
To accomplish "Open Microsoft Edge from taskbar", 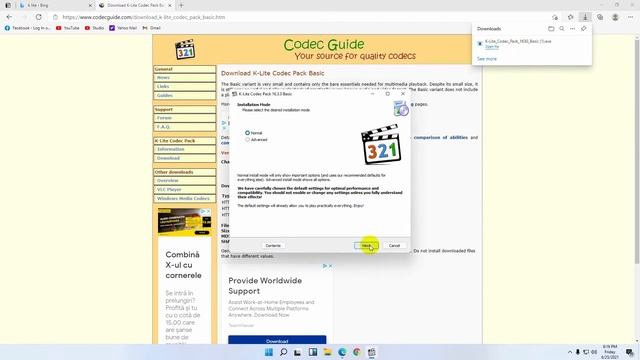I will pos(342,352).
